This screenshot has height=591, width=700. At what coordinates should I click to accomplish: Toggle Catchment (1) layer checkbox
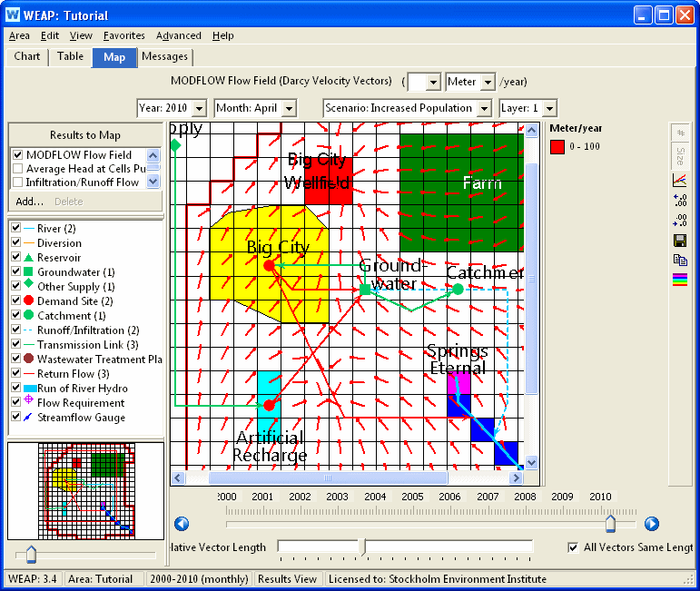pyautogui.click(x=16, y=315)
